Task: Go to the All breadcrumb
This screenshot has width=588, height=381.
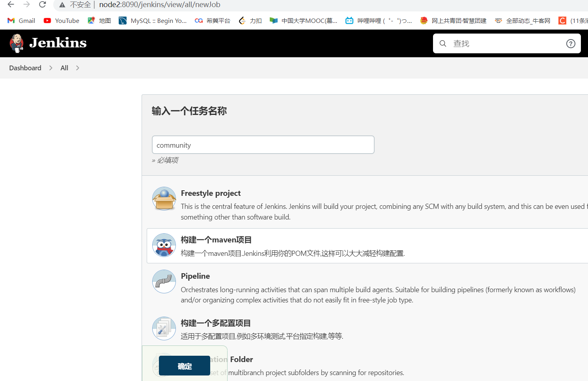Action: point(64,68)
